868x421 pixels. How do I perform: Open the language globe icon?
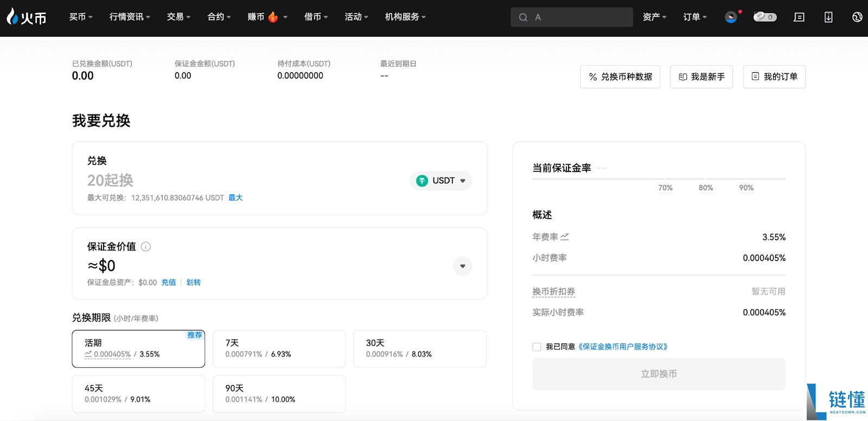point(857,17)
